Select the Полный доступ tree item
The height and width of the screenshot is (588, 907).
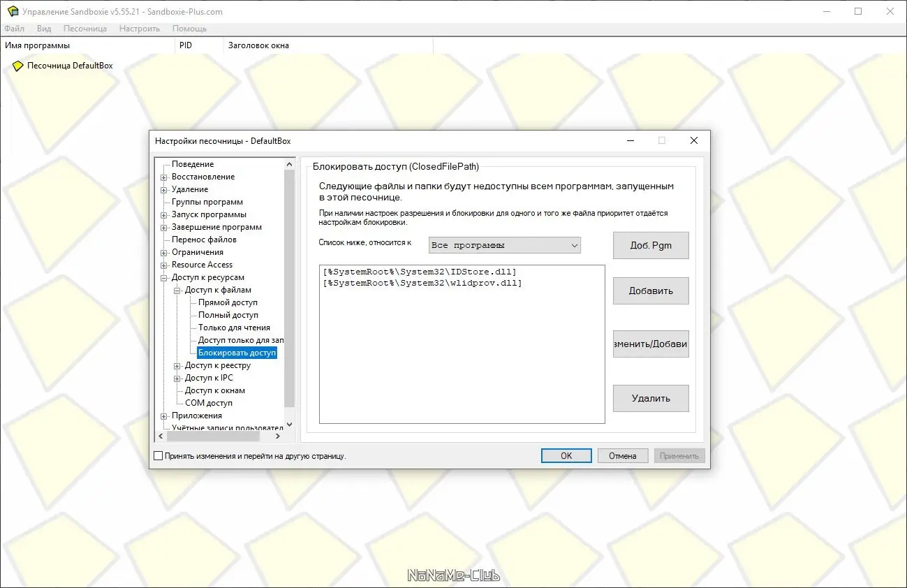228,315
